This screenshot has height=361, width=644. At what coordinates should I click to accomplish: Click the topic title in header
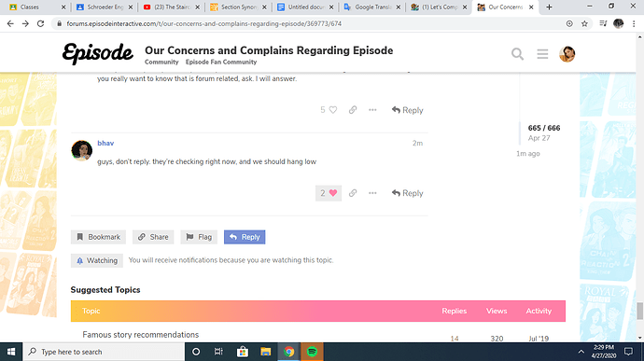point(269,50)
